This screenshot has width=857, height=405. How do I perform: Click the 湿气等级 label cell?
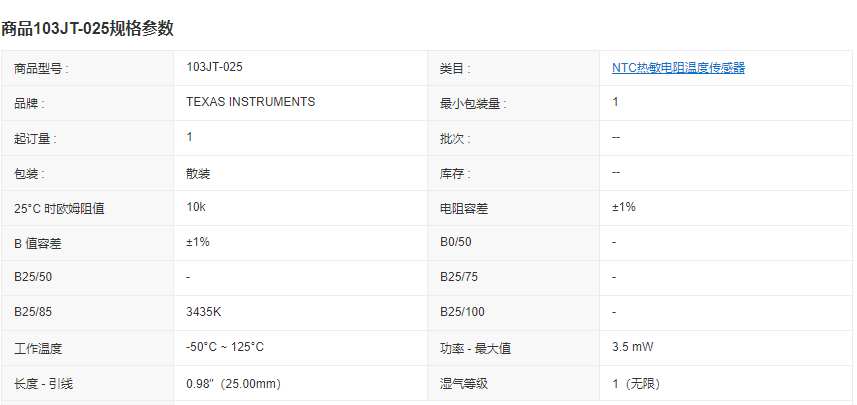click(x=464, y=383)
